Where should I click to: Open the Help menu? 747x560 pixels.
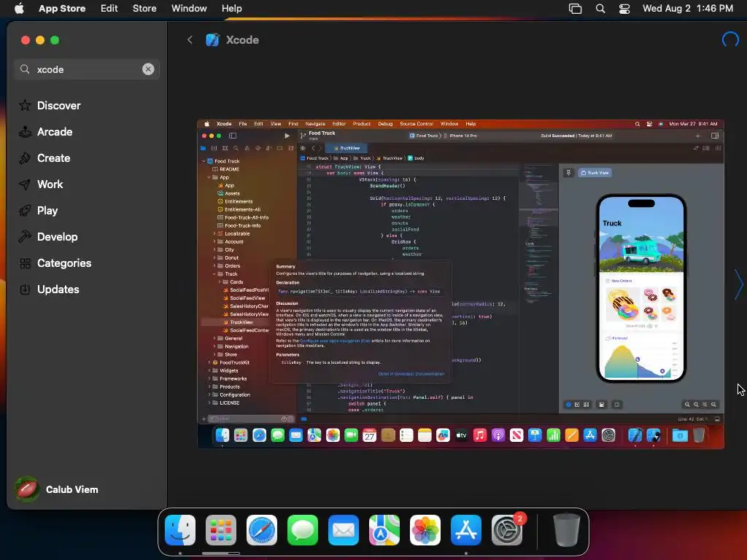pyautogui.click(x=231, y=8)
